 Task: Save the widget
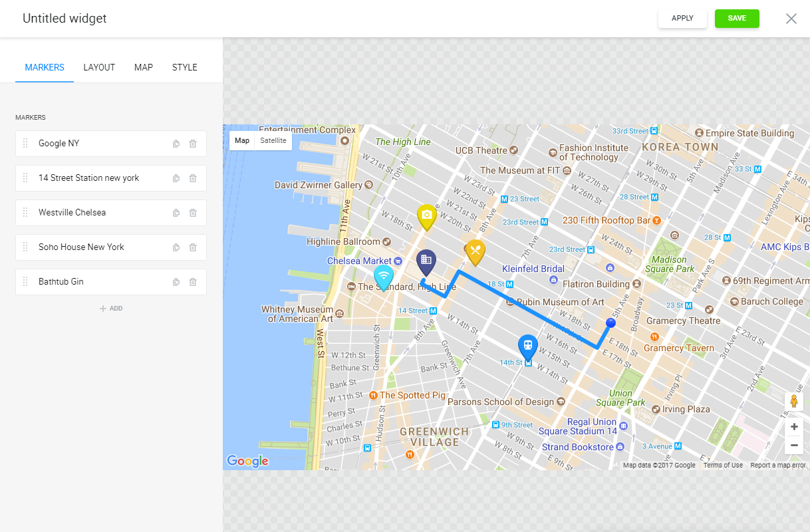(737, 19)
